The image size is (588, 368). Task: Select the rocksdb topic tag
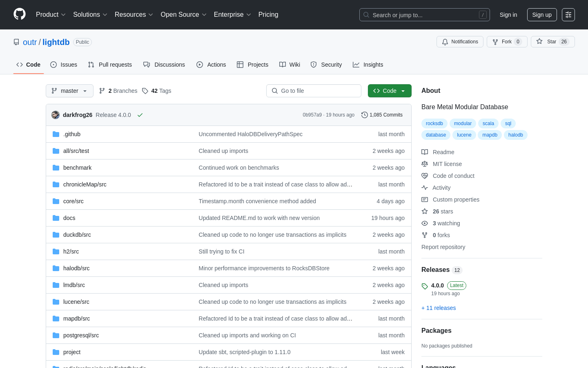pyautogui.click(x=434, y=123)
